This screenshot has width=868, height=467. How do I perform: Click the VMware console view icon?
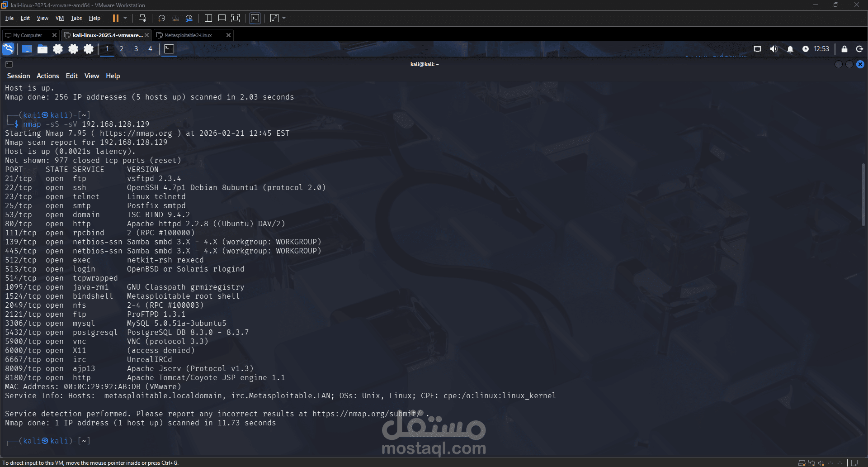pos(255,18)
